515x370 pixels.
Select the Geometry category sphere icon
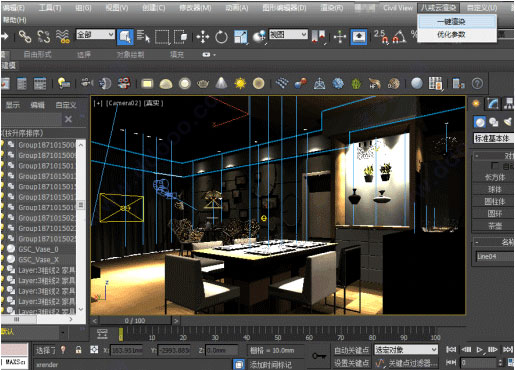[x=480, y=122]
